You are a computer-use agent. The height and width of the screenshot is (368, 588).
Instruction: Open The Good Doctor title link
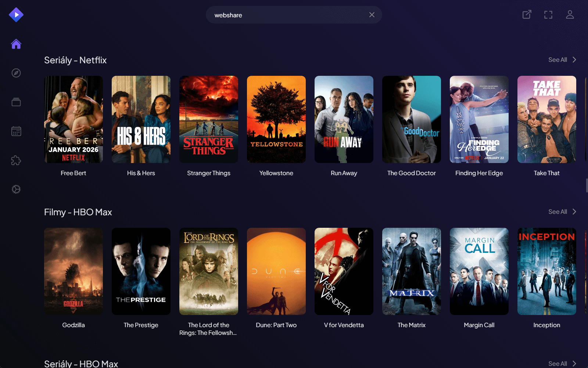411,173
